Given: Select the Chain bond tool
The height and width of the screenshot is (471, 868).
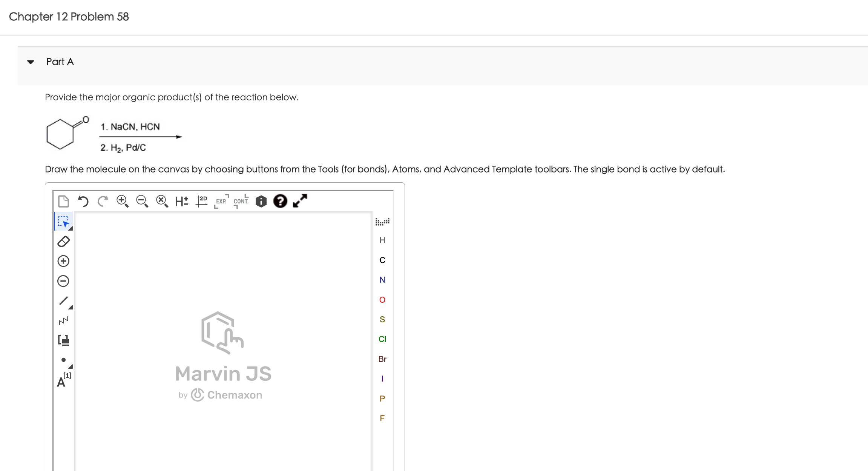Looking at the screenshot, I should pos(63,321).
